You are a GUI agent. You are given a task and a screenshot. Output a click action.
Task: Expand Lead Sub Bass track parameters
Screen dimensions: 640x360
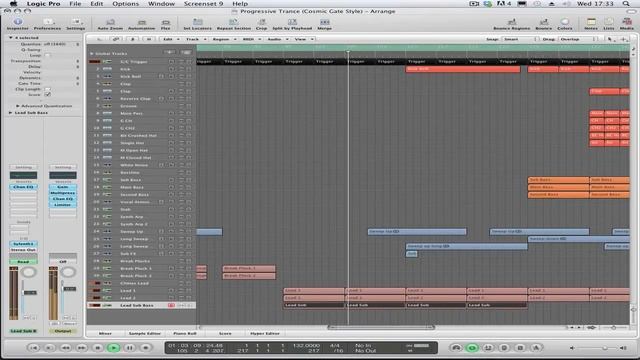point(11,113)
